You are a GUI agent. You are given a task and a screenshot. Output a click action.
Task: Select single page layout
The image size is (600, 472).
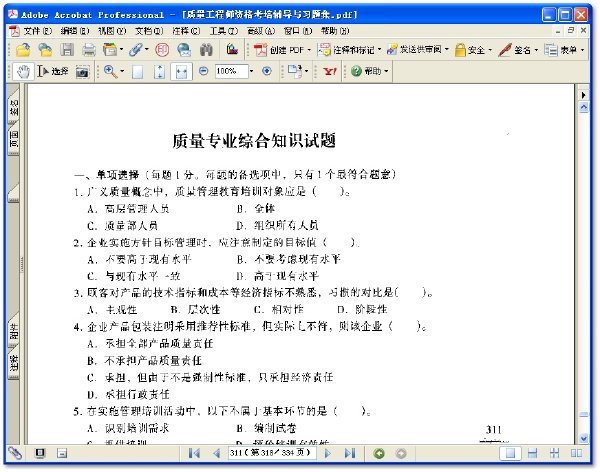[x=510, y=453]
